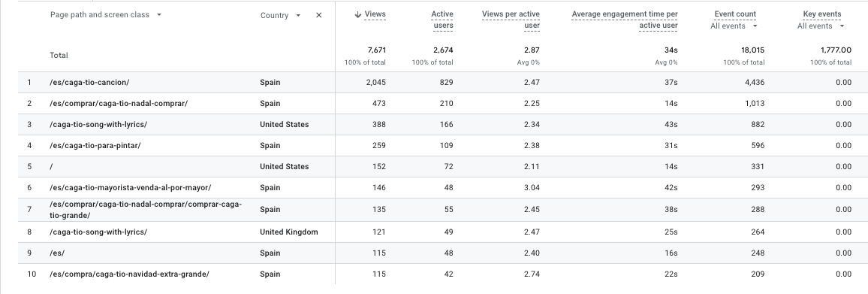868x294 pixels.
Task: Click the /es/caga-tio-para-pintar/ page path
Action: click(x=95, y=145)
